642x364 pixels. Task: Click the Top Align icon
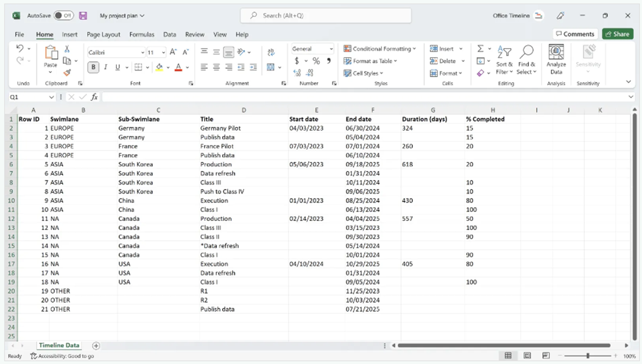pos(204,52)
